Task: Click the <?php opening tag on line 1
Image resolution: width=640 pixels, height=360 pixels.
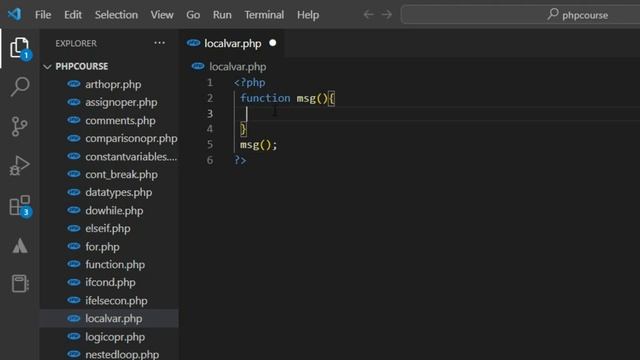Action: coord(249,82)
